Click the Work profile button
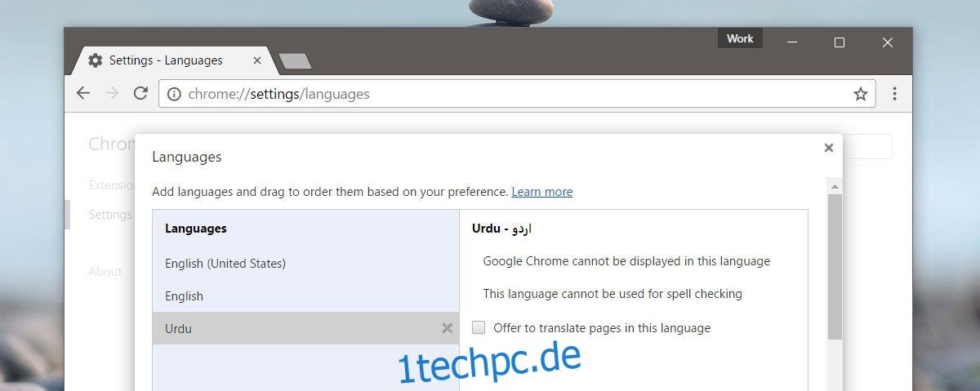The height and width of the screenshot is (391, 980). pyautogui.click(x=740, y=38)
